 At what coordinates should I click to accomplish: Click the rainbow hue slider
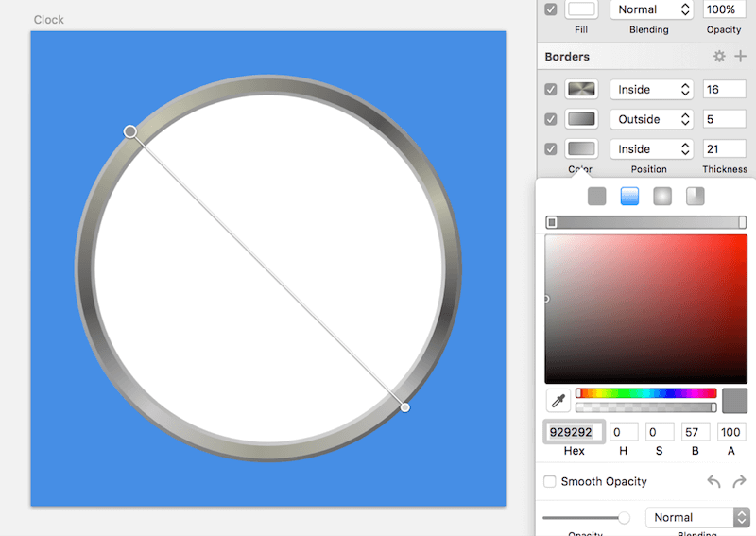tap(646, 393)
